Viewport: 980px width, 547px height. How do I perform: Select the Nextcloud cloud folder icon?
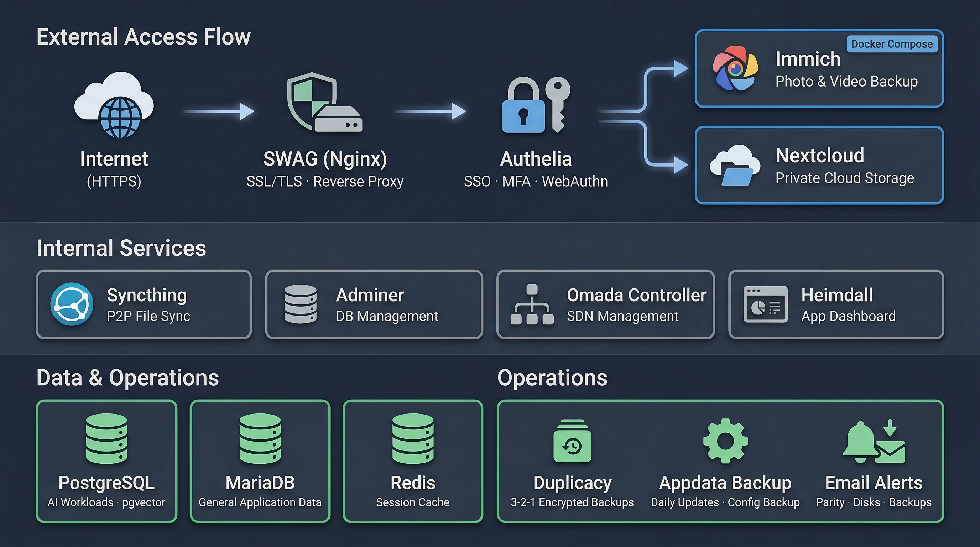click(734, 166)
